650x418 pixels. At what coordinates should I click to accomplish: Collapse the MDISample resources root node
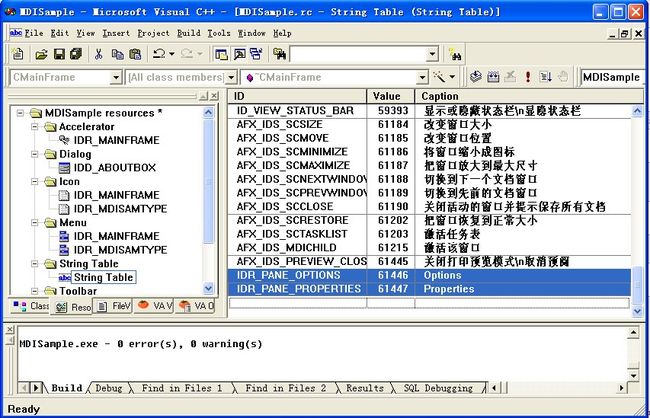pyautogui.click(x=20, y=113)
